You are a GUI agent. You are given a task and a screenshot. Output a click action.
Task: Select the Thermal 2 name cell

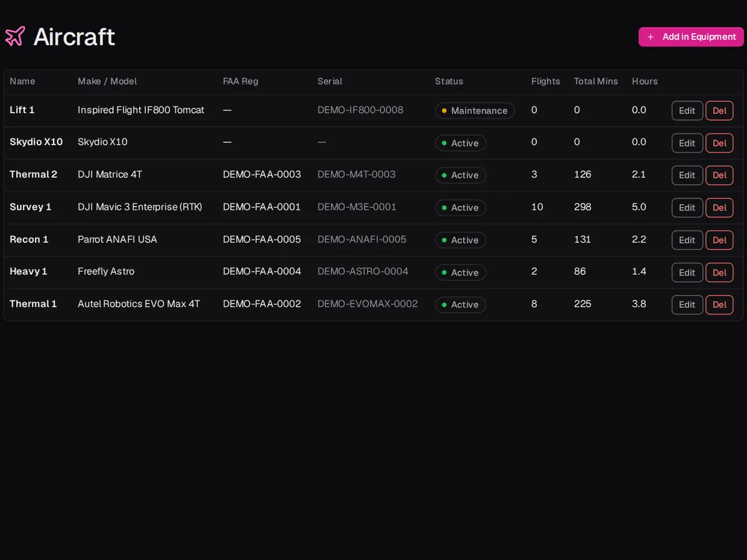point(34,175)
